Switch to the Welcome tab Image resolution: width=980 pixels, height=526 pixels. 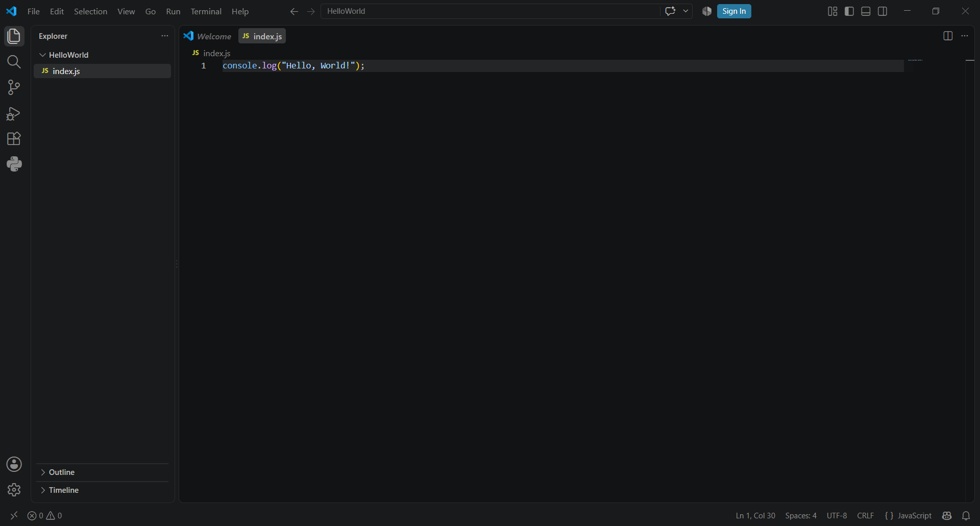(x=208, y=36)
